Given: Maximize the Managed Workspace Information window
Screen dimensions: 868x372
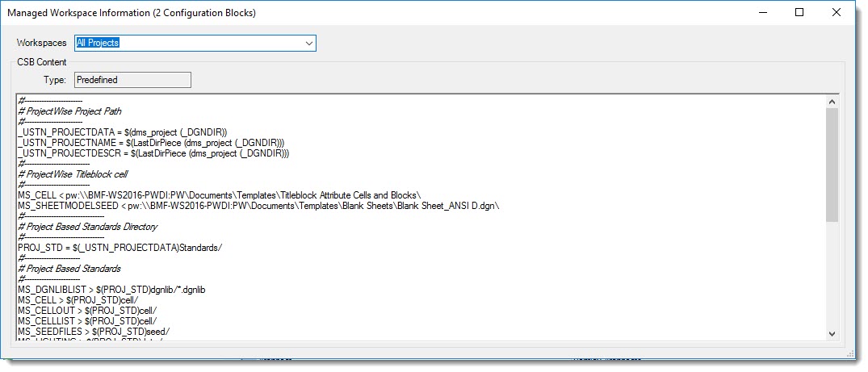Looking at the screenshot, I should [x=799, y=12].
